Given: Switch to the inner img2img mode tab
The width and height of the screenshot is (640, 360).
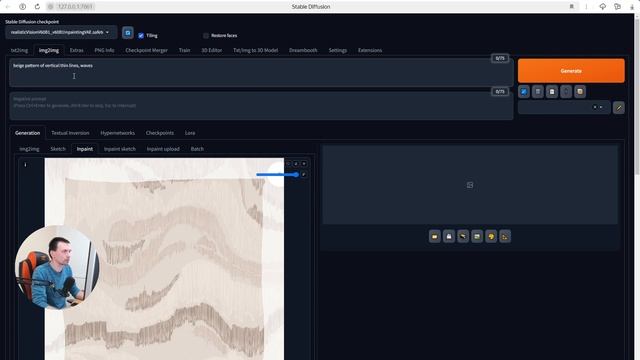Looking at the screenshot, I should 29,149.
